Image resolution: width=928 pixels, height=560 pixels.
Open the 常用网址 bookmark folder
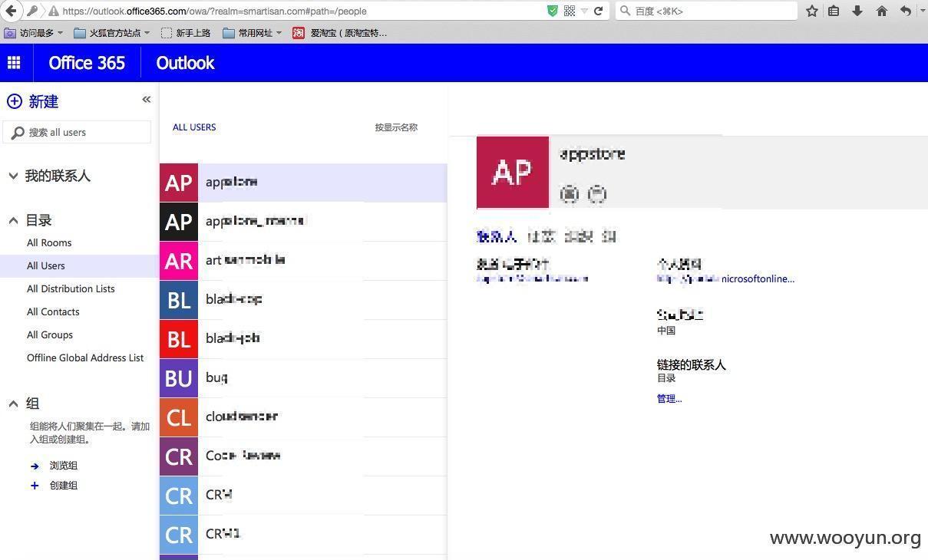(253, 33)
